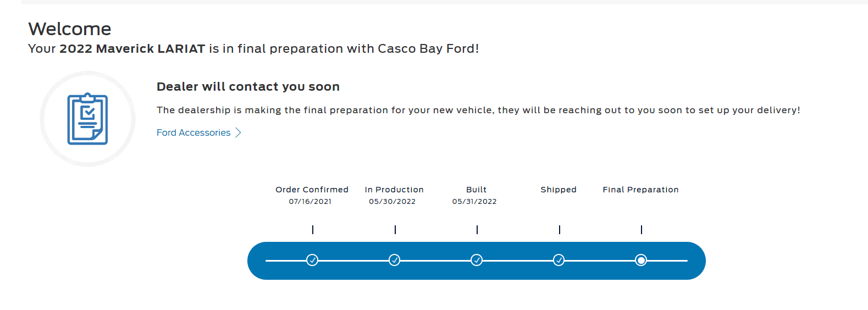Click the In Production stage label
The image size is (868, 310).
point(394,190)
